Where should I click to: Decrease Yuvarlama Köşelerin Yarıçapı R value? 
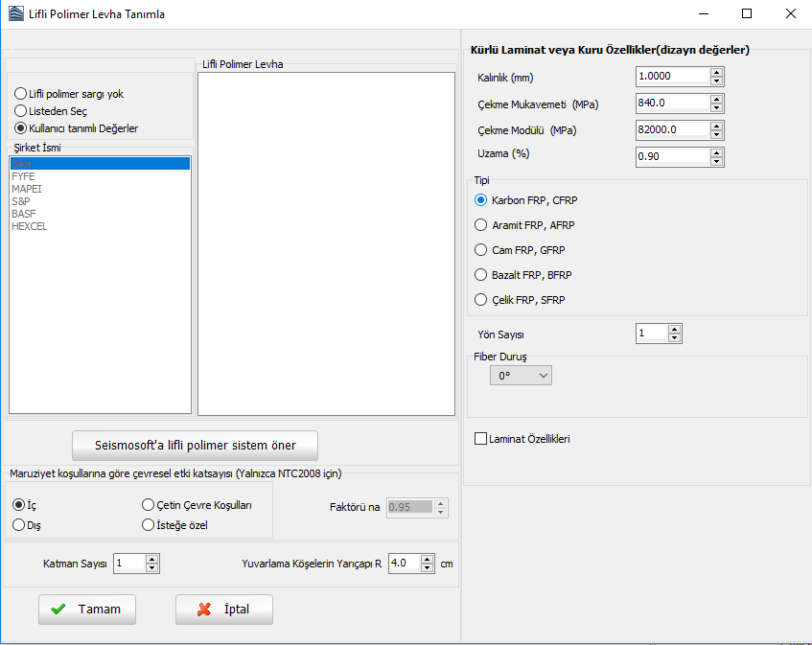[428, 568]
